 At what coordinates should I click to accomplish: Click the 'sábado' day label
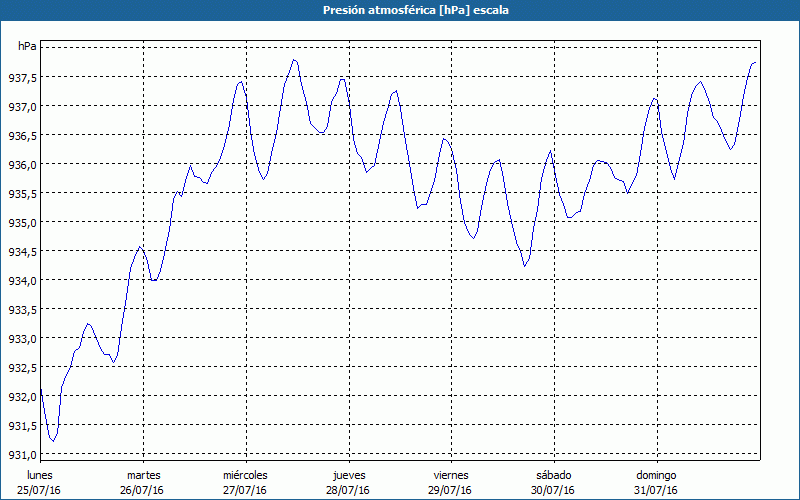[x=553, y=475]
